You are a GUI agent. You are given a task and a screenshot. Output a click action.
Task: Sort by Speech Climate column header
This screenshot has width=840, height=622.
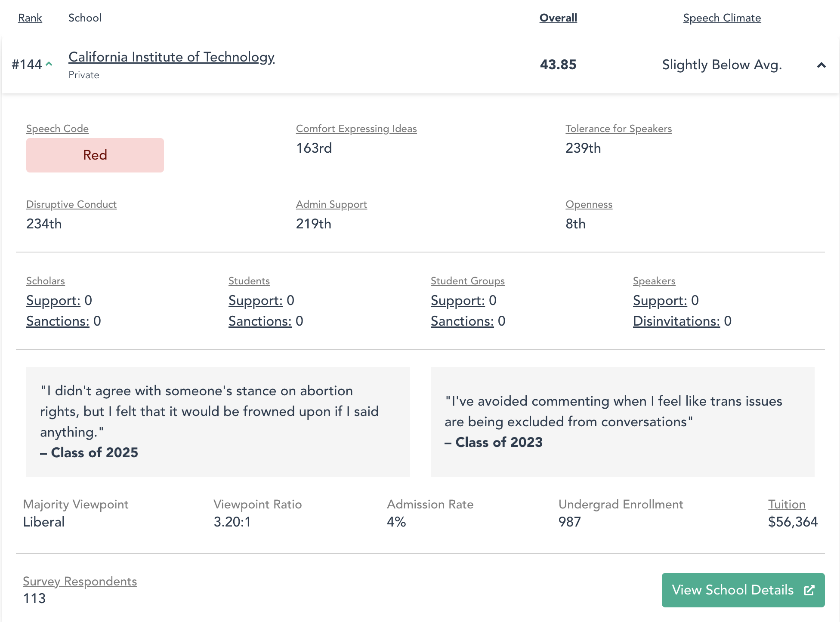[722, 18]
